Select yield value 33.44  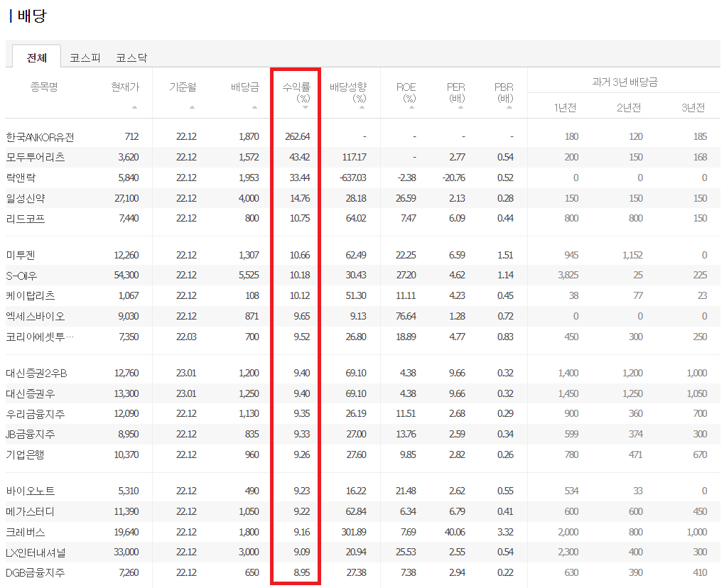click(300, 178)
